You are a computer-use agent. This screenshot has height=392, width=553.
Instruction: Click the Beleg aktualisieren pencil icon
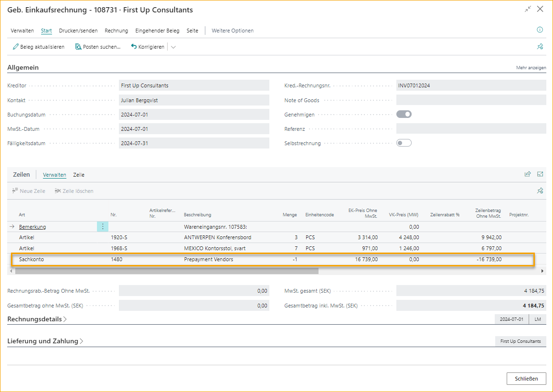tap(16, 47)
